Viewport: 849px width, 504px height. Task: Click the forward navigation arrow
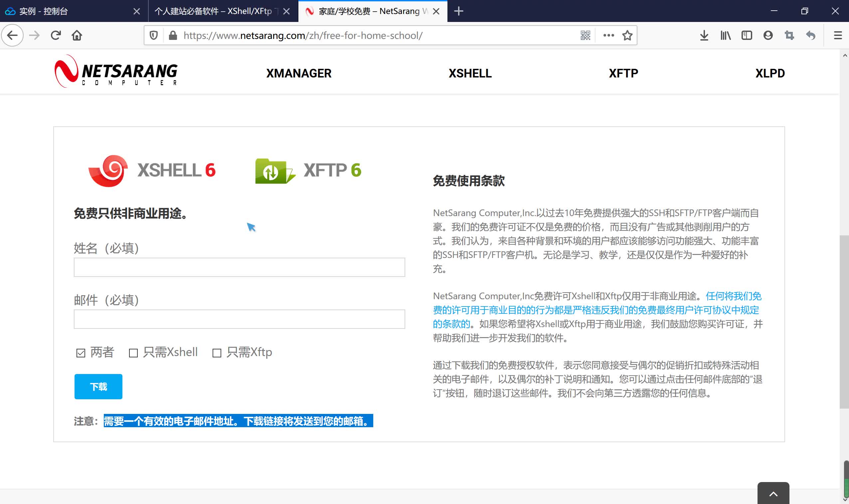tap(34, 35)
